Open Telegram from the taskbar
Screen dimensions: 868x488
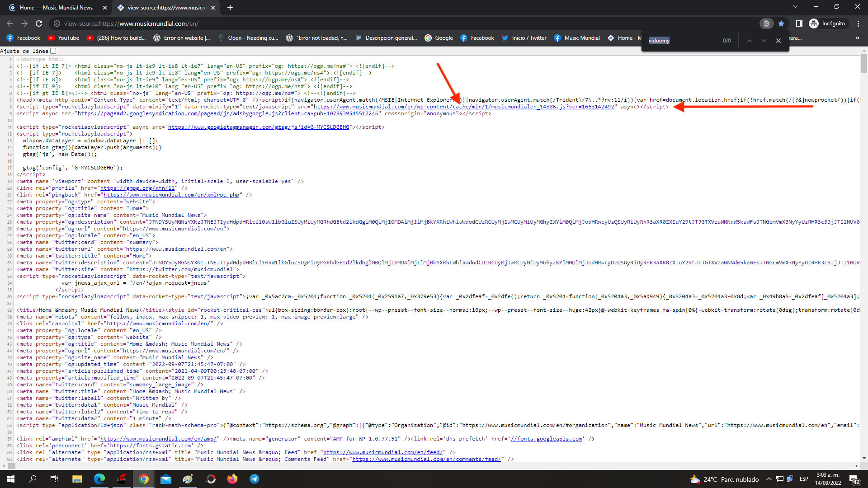255,479
